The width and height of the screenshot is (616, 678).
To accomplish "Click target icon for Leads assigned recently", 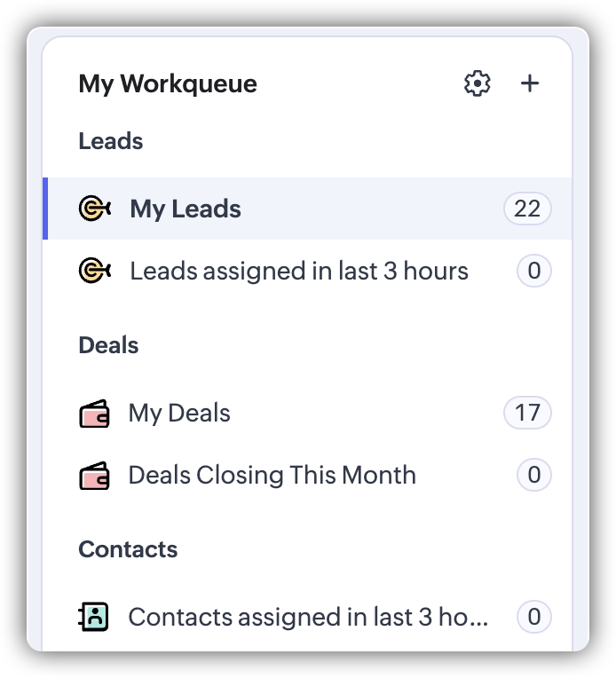I will coord(94,271).
